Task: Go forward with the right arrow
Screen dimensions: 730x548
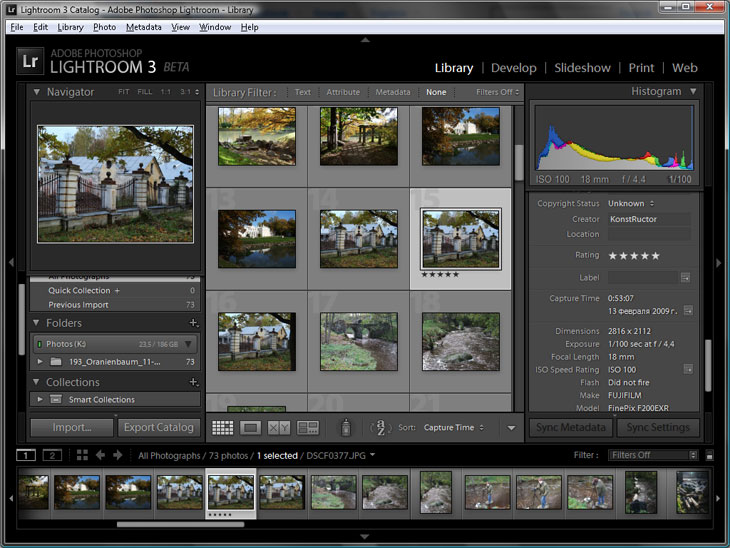Action: (x=118, y=455)
